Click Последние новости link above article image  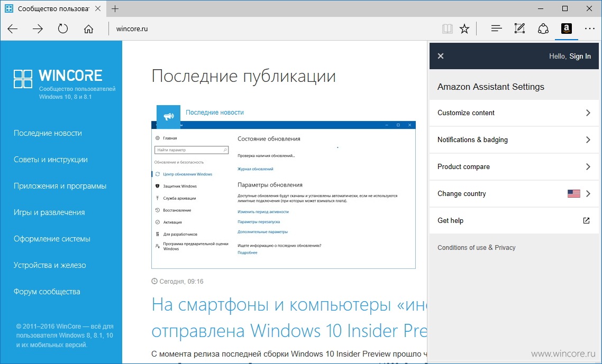click(215, 113)
